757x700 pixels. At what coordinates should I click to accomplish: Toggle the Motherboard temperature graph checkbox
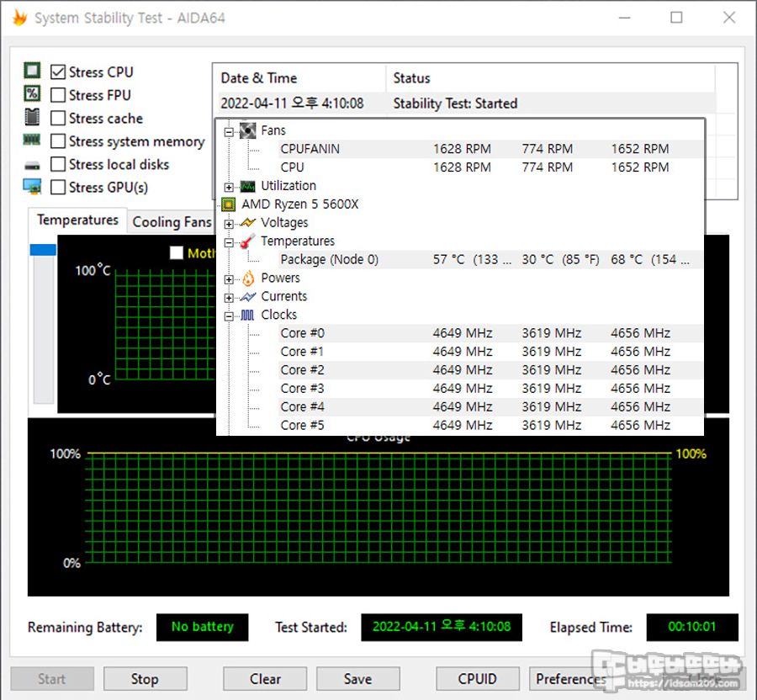tap(177, 252)
